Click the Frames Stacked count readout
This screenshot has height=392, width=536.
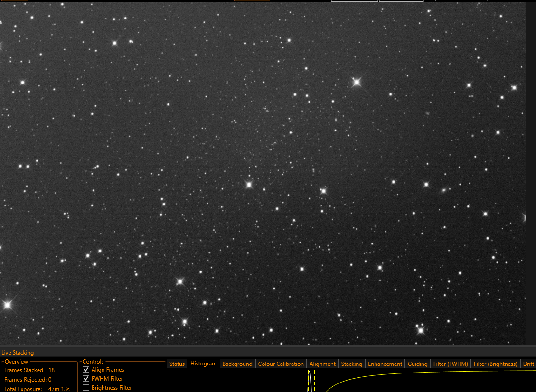[52, 370]
